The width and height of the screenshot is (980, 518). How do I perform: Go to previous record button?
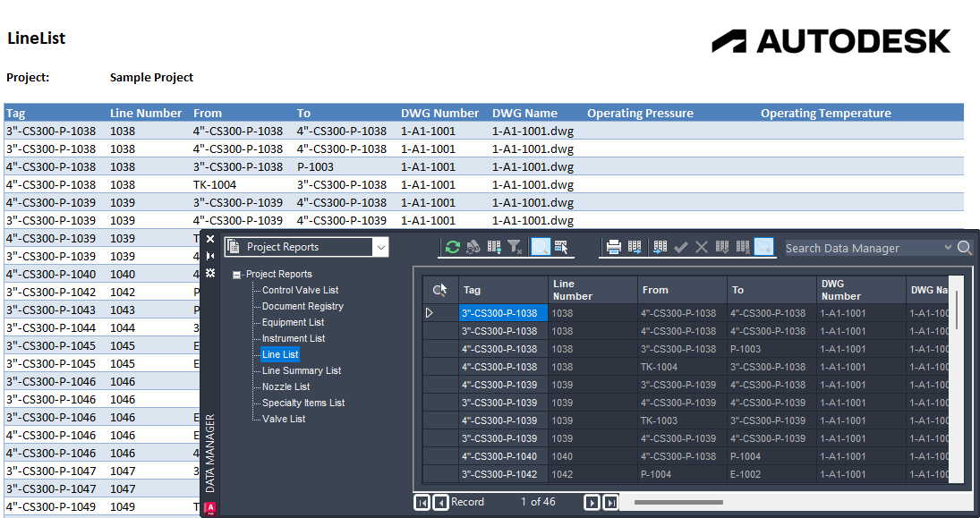440,502
